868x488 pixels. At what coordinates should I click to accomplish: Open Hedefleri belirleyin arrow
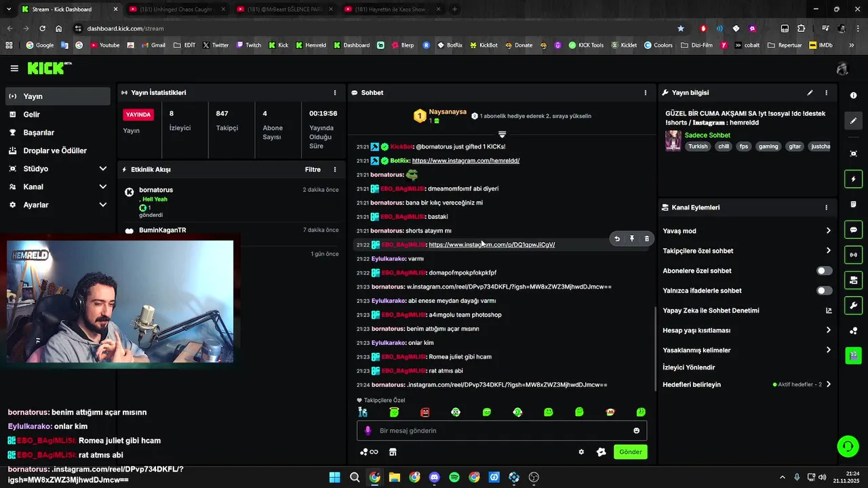[x=828, y=384]
